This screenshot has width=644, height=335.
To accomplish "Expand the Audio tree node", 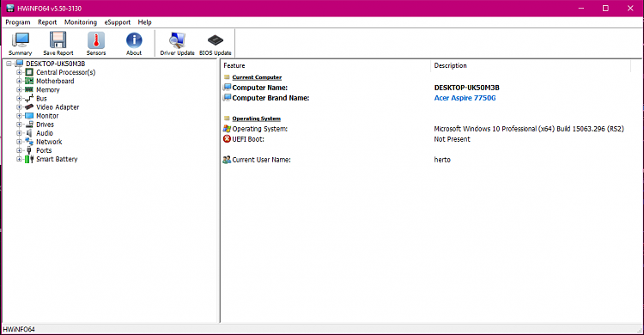I will point(19,133).
